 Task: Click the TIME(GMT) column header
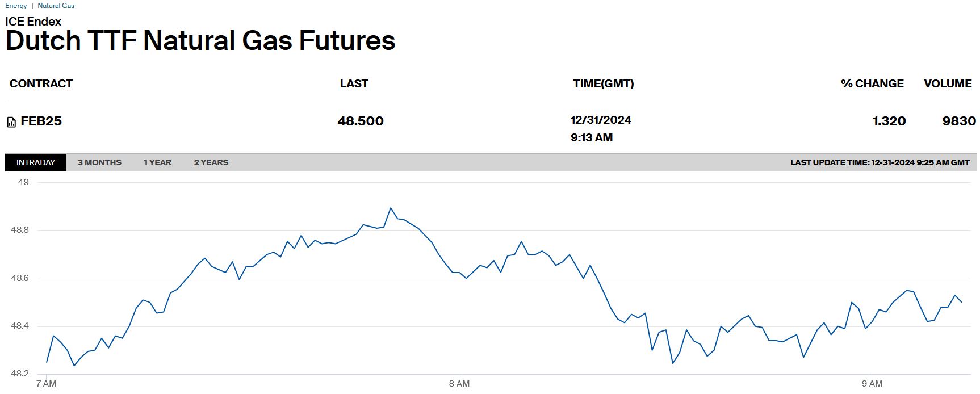(603, 83)
